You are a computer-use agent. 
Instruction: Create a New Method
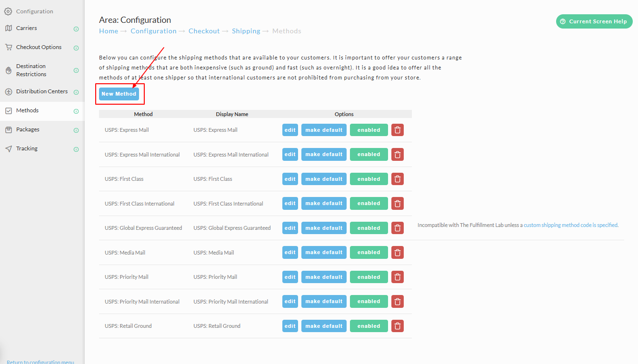[x=119, y=94]
